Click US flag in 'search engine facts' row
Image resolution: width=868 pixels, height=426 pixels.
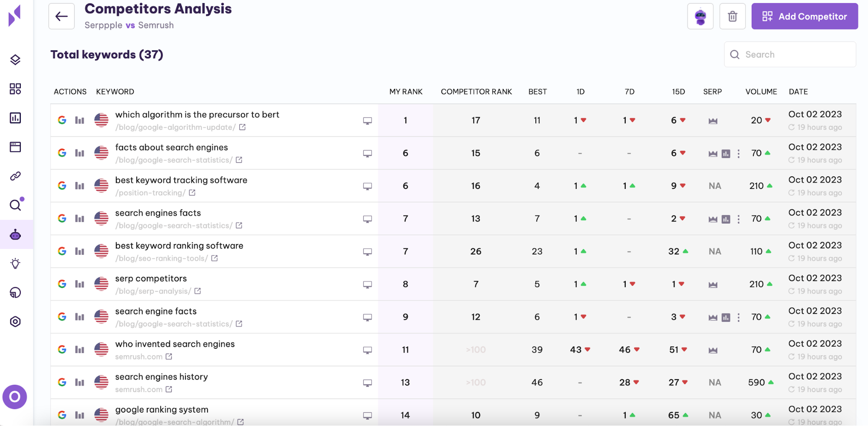pos(101,317)
